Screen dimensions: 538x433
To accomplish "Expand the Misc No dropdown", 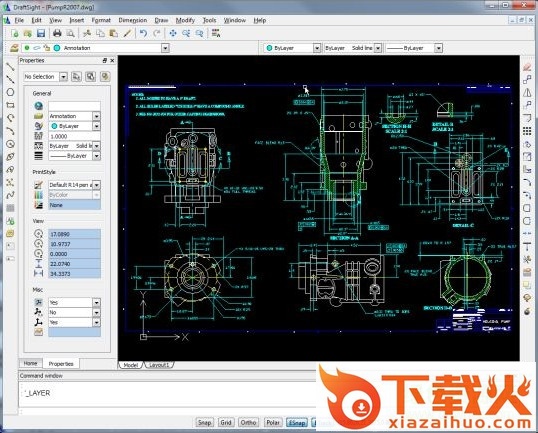I will tap(97, 313).
